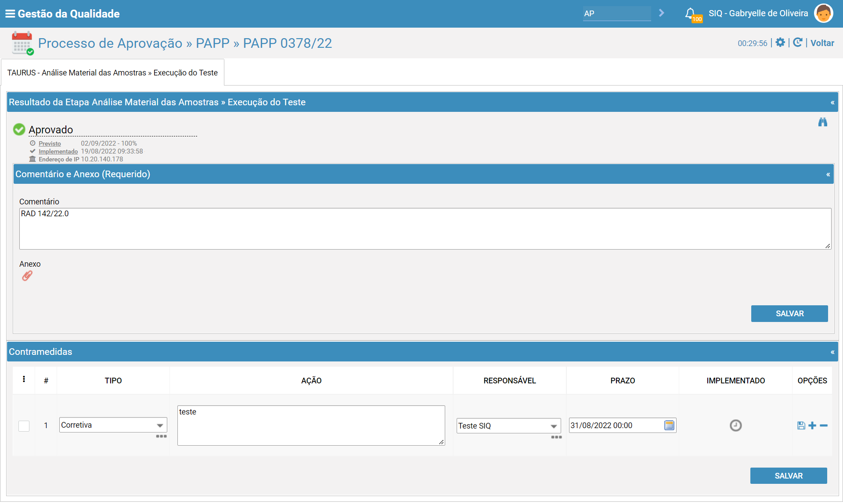Viewport: 843px width, 504px height.
Task: Attach a file with the paperclip icon
Action: pyautogui.click(x=27, y=276)
